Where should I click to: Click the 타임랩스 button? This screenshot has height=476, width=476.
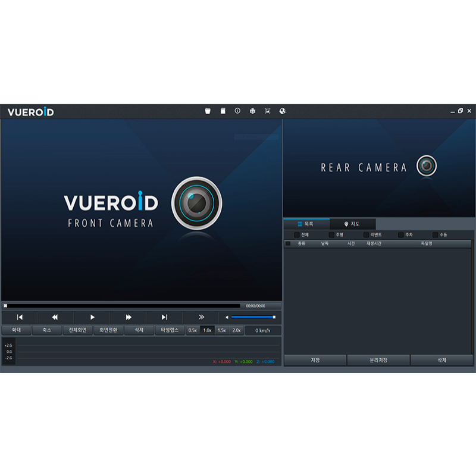point(170,330)
